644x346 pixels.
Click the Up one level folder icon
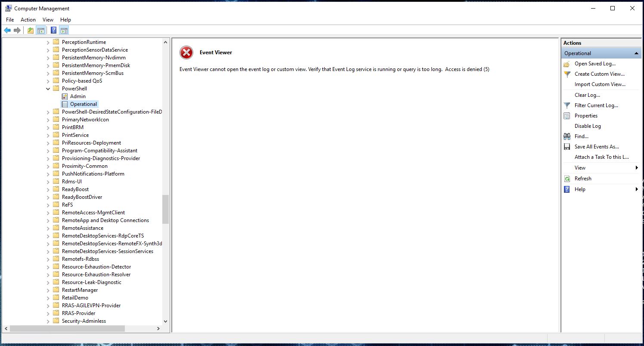point(31,30)
